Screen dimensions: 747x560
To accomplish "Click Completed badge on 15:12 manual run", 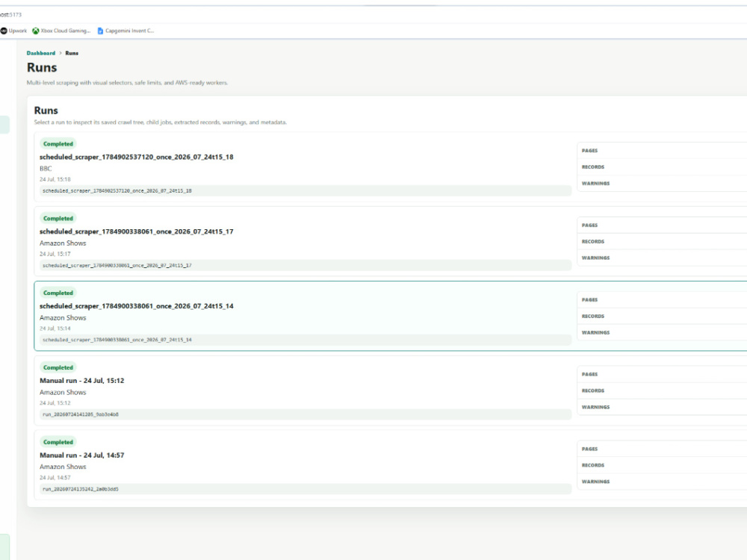I will tap(58, 367).
